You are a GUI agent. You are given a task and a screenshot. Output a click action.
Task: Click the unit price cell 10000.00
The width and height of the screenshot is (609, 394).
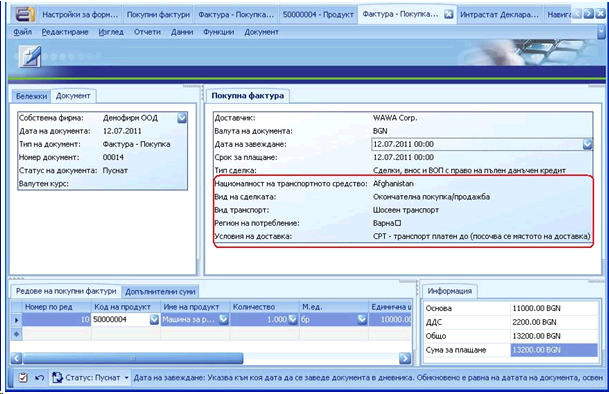390,319
